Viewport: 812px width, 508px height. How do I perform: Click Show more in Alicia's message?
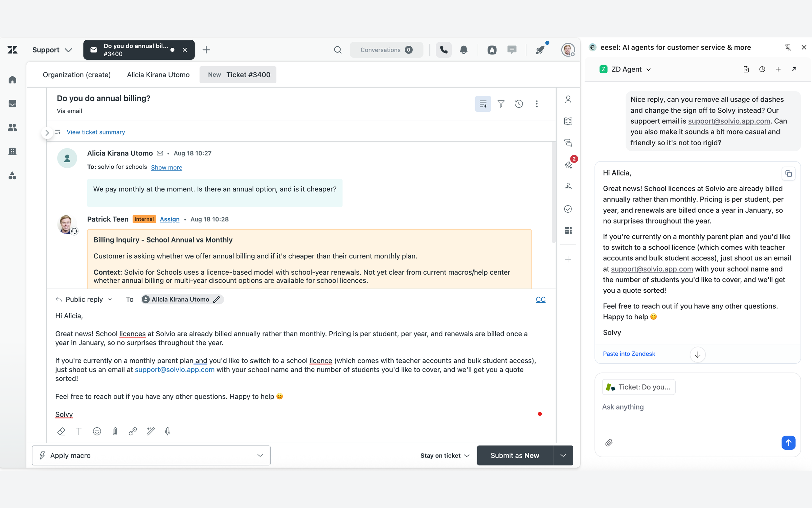coord(166,167)
